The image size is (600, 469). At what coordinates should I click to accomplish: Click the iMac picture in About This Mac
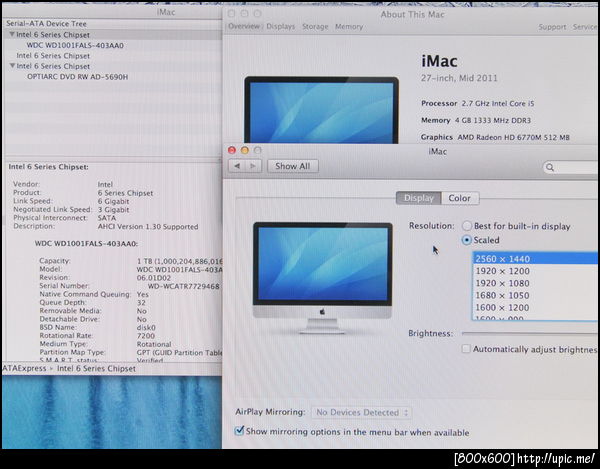coord(321,110)
